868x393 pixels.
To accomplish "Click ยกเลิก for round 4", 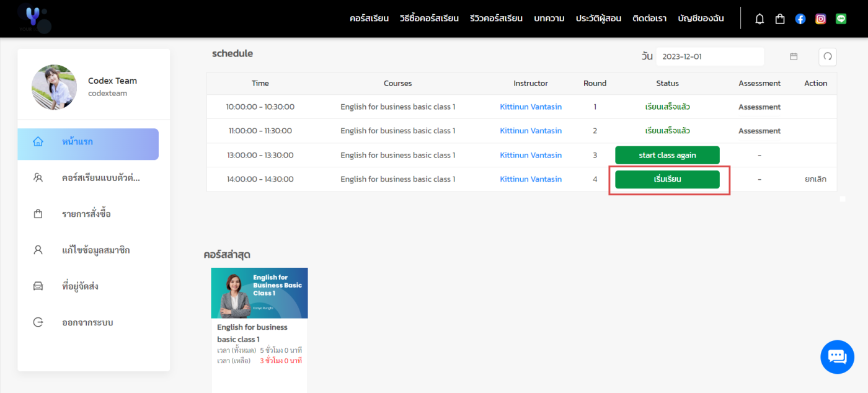I will pyautogui.click(x=815, y=179).
